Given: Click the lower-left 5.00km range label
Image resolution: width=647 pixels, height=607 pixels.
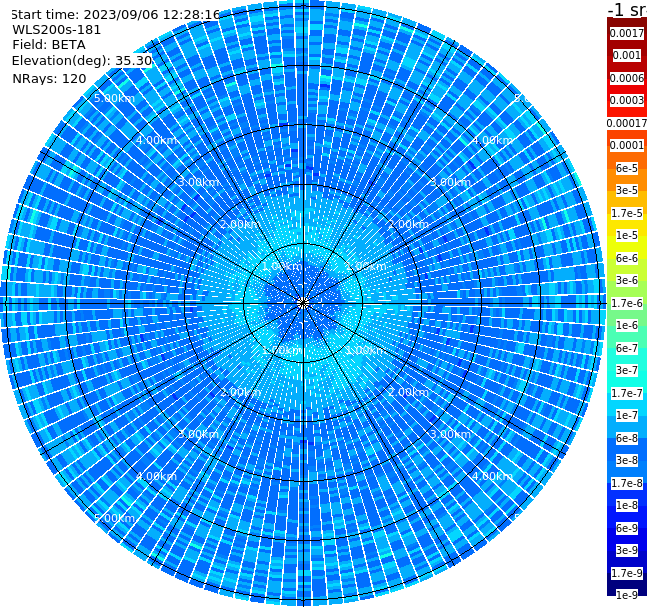Looking at the screenshot, I should click(x=114, y=518).
